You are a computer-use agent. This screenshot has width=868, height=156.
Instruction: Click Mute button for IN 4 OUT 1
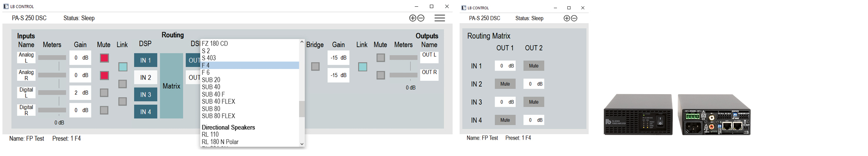tap(505, 120)
